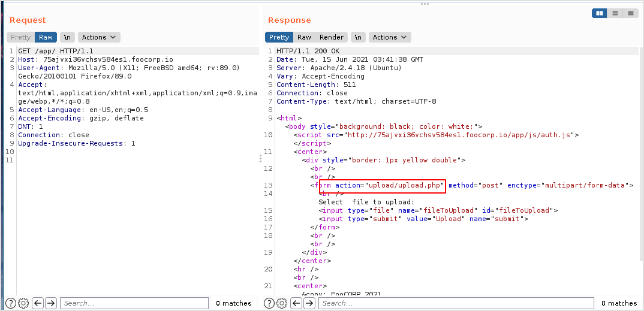Click the body style background black line
Viewport: 644px width, 311px height.
384,127
